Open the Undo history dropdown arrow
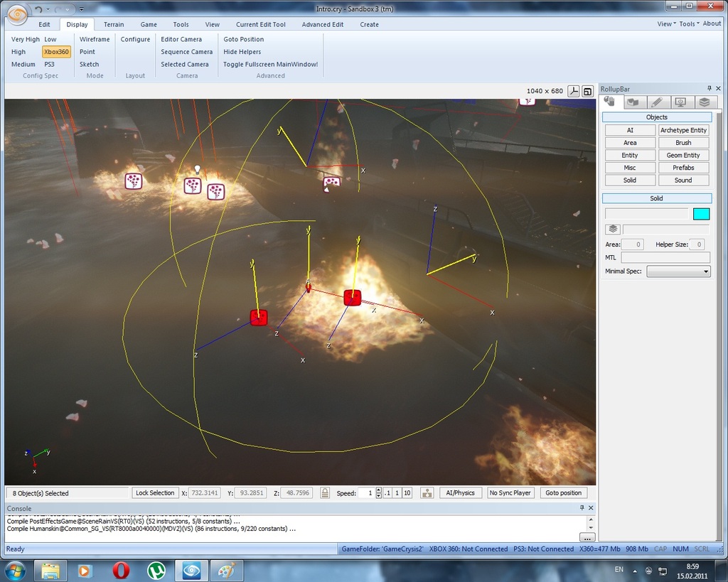Image resolution: width=728 pixels, height=582 pixels. pyautogui.click(x=48, y=9)
